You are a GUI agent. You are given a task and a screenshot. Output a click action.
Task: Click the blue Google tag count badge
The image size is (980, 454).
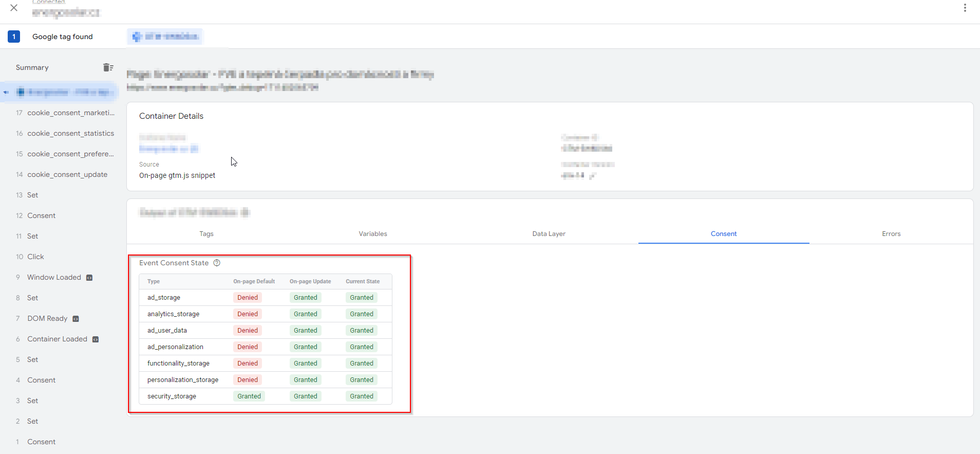14,37
